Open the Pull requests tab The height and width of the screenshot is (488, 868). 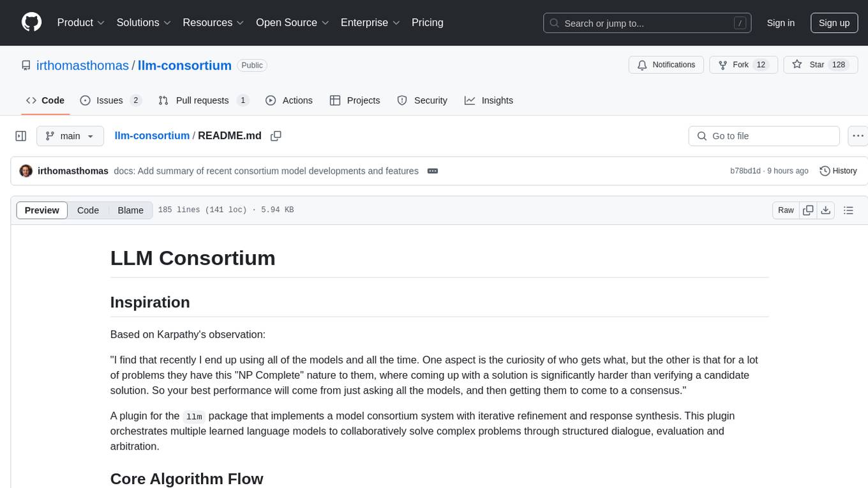204,100
